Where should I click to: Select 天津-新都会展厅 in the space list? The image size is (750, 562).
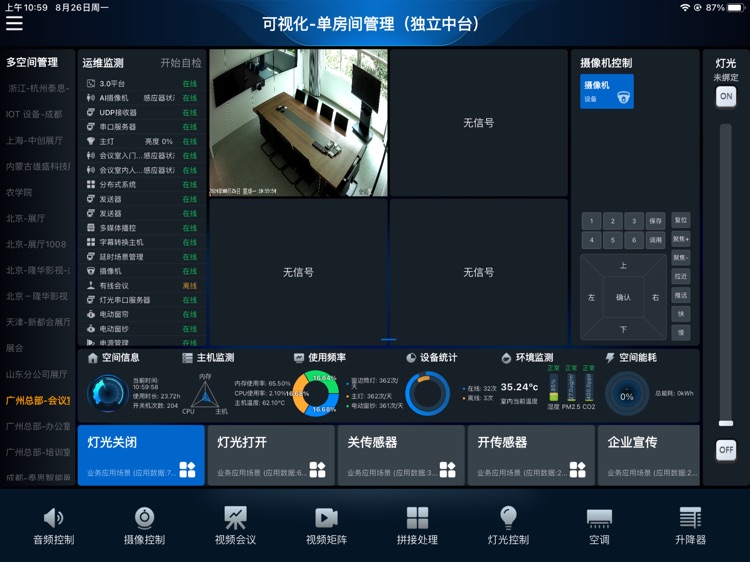tap(38, 322)
